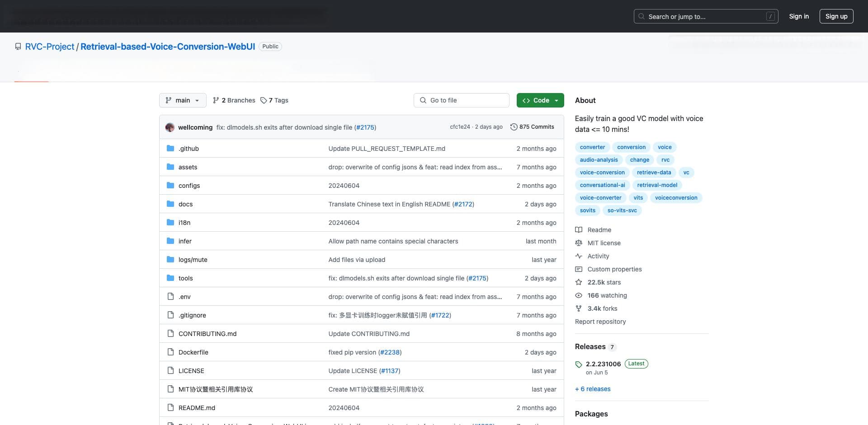The image size is (868, 425).
Task: Click the configs folder icon
Action: click(170, 186)
